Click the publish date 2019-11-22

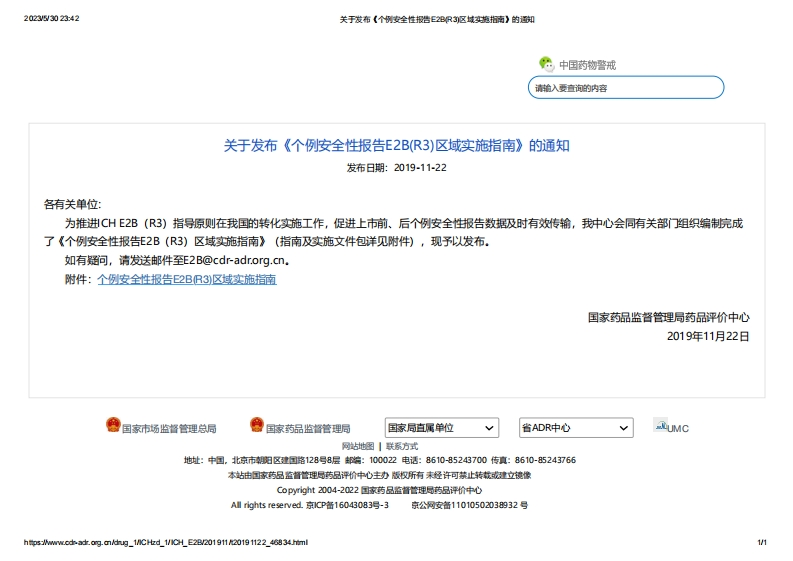click(420, 167)
